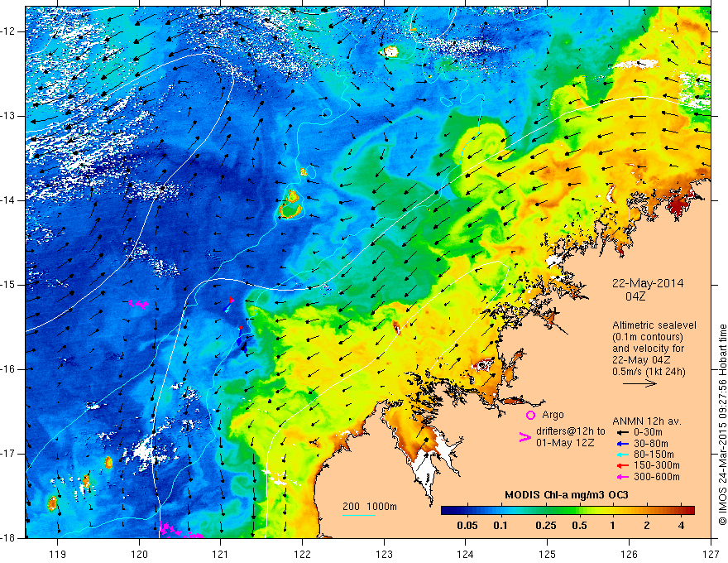
Task: Click the latitude axis label '-17'
Action: [9, 454]
